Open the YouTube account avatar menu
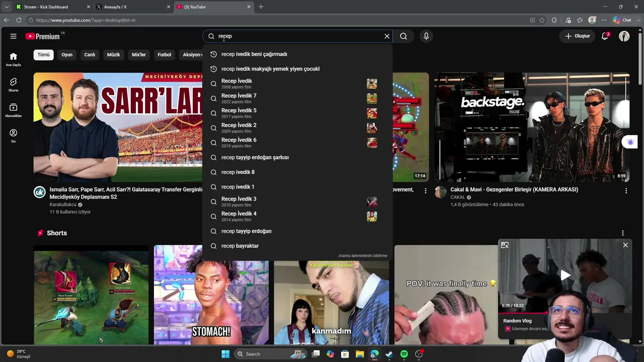The height and width of the screenshot is (362, 644). (x=624, y=36)
